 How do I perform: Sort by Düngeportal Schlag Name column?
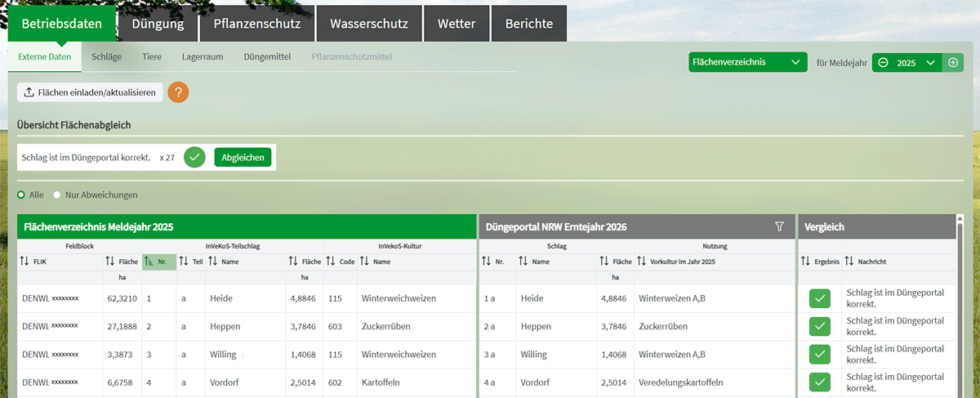tap(523, 262)
